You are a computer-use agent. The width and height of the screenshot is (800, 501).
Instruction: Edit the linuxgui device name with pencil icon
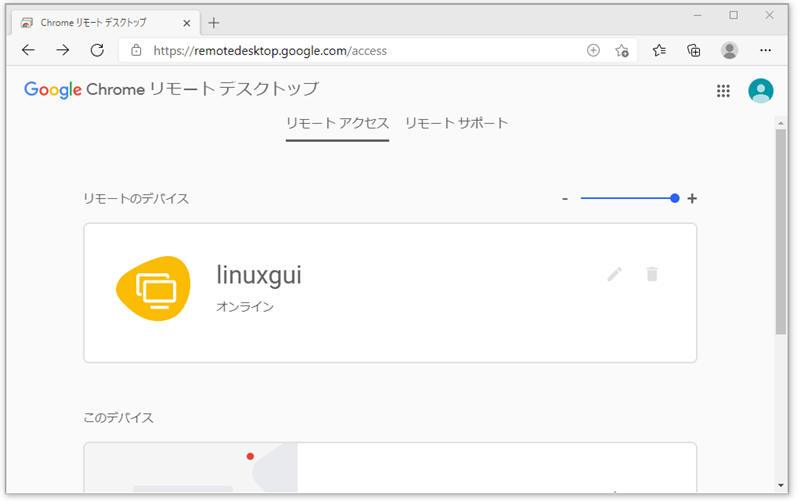pos(614,274)
